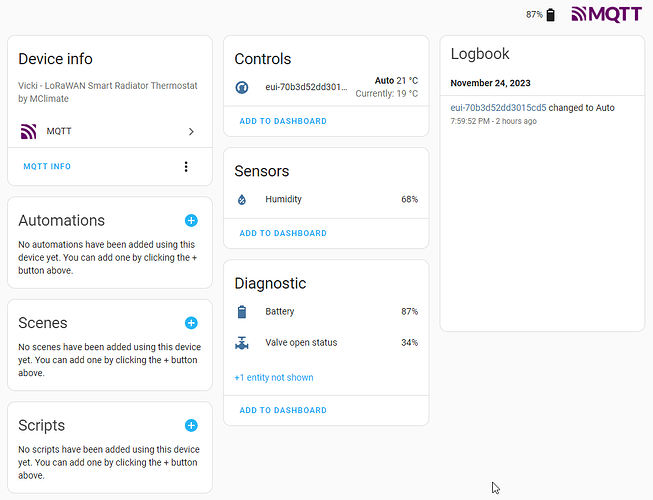This screenshot has width=653, height=500.
Task: Show the +1 entity not shown
Action: 274,378
